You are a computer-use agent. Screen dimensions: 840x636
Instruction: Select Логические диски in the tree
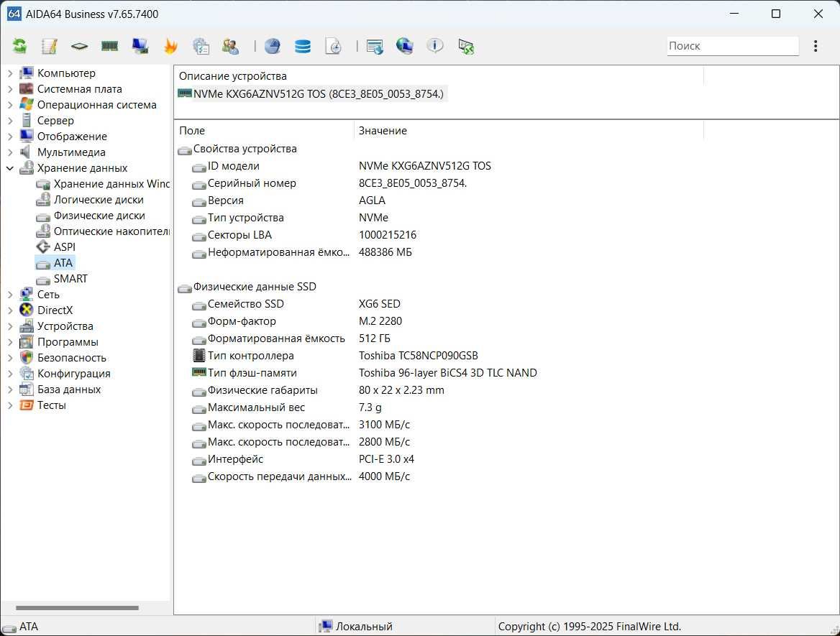[99, 200]
